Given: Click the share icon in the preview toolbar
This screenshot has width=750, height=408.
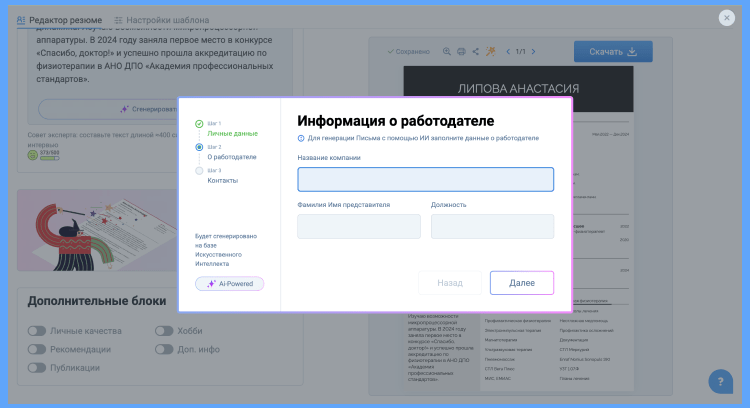Looking at the screenshot, I should point(475,51).
